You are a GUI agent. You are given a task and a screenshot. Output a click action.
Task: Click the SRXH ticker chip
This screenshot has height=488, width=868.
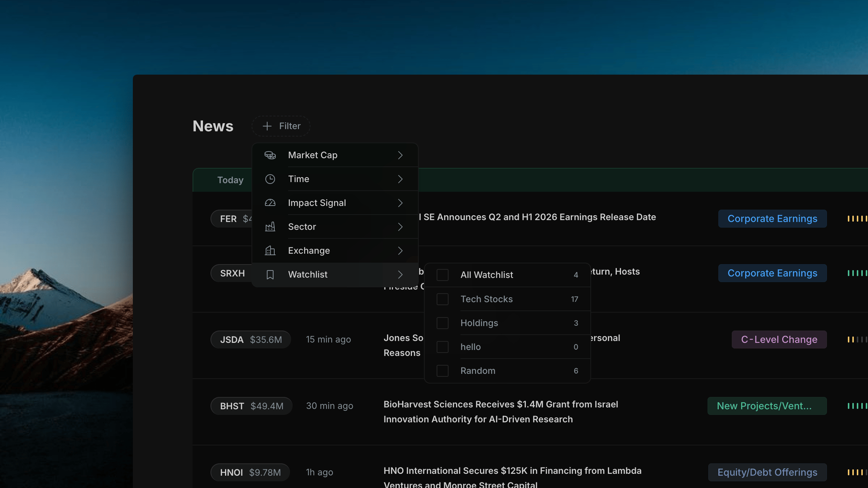[x=231, y=273]
